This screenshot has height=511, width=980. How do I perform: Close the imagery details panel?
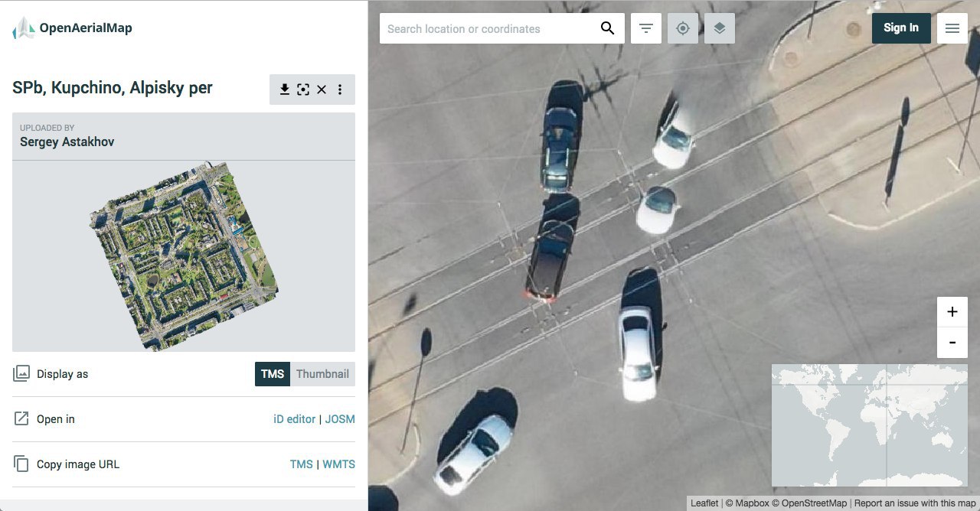[x=322, y=90]
